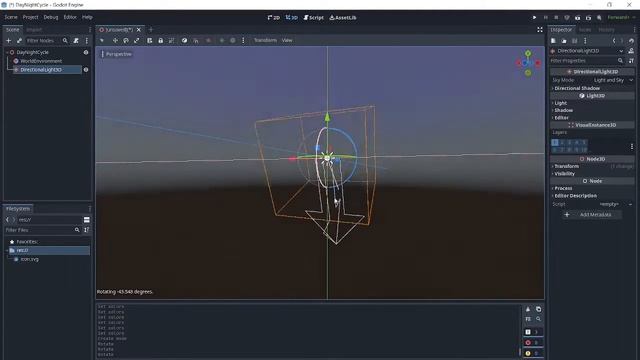Image resolution: width=640 pixels, height=360 pixels.
Task: Switch to Script workspace
Action: pos(313,18)
